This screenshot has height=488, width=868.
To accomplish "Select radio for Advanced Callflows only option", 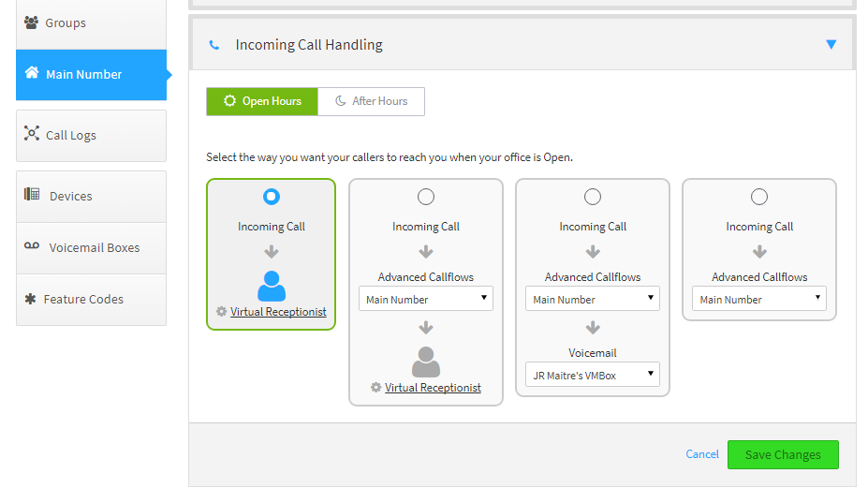I will 759,197.
